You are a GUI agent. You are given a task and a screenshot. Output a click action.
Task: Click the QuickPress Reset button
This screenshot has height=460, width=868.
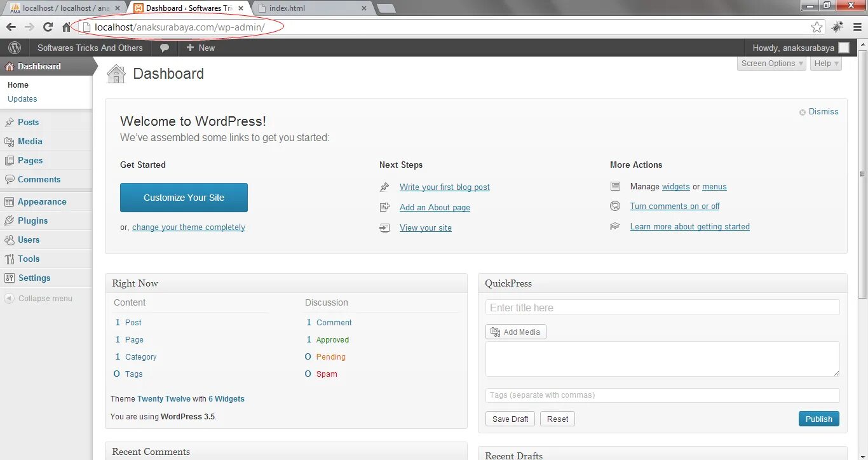click(558, 419)
